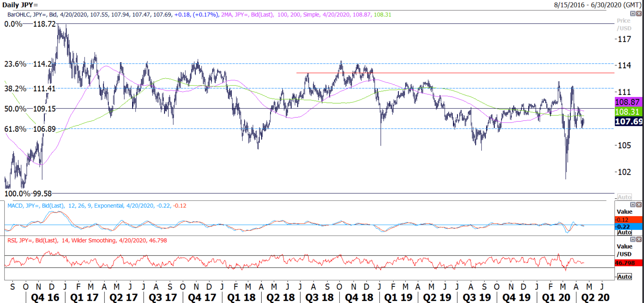Click the 105 price axis label
This screenshot has height=303, width=644.
click(x=624, y=145)
